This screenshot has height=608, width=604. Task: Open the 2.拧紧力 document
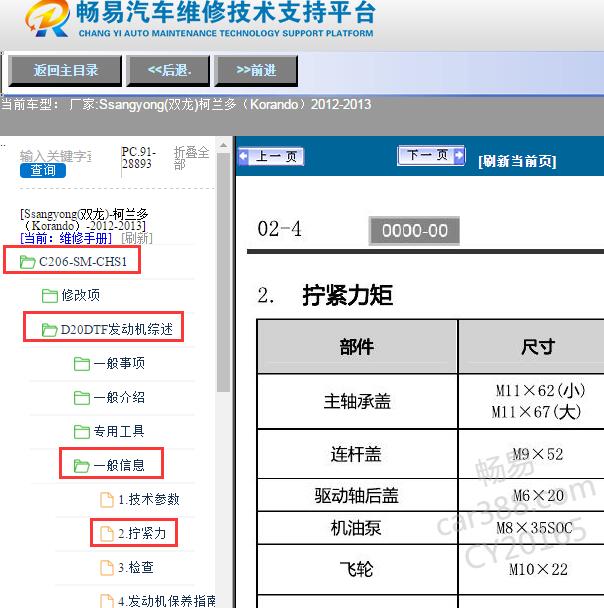click(x=142, y=534)
